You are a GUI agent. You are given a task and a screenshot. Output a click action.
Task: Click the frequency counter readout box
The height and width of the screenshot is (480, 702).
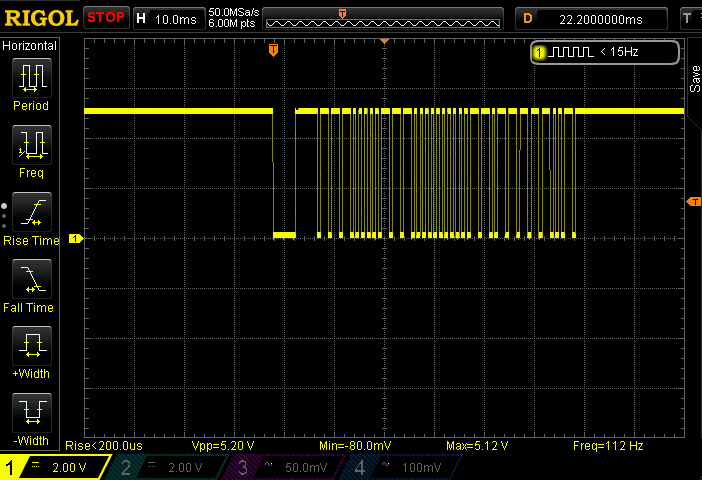click(x=605, y=52)
